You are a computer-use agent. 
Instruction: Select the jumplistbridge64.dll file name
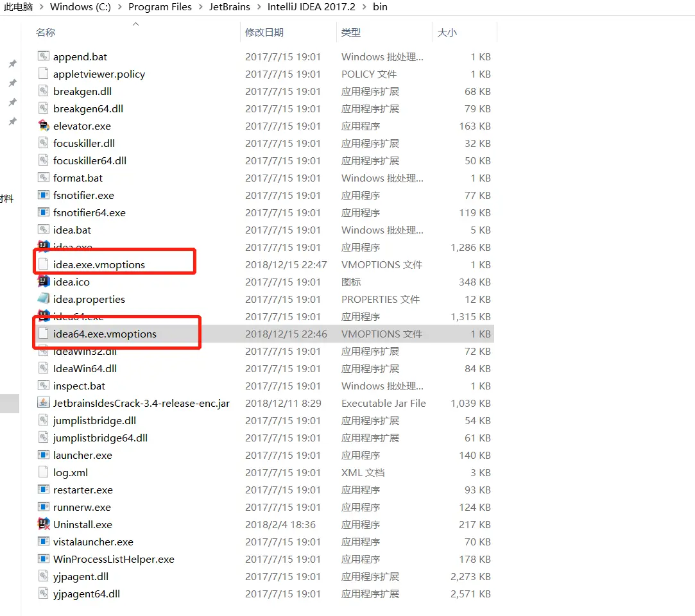(100, 438)
